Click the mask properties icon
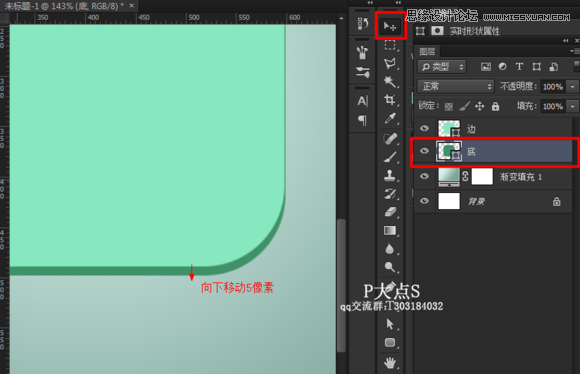 point(437,31)
